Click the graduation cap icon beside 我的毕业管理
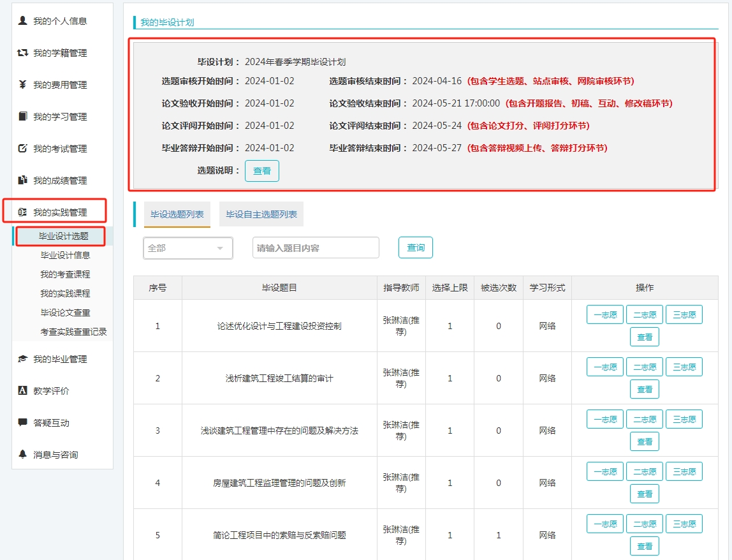This screenshot has height=560, width=732. tap(23, 359)
